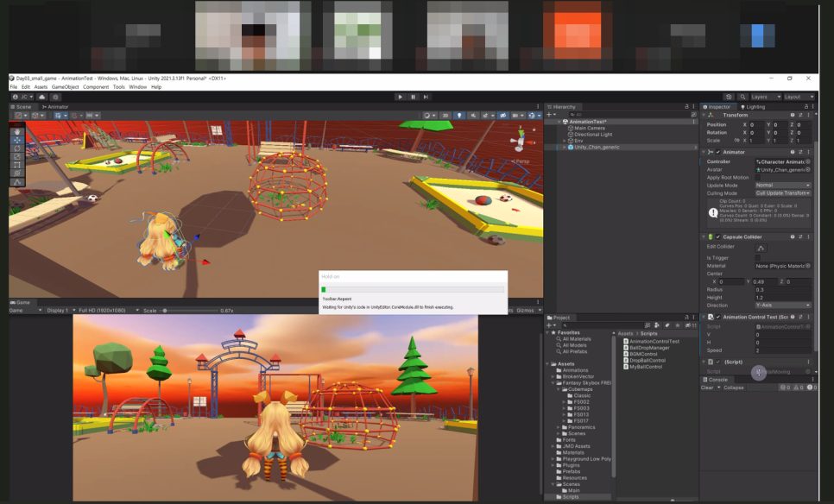Open the GameObject menu
834x504 pixels.
65,87
